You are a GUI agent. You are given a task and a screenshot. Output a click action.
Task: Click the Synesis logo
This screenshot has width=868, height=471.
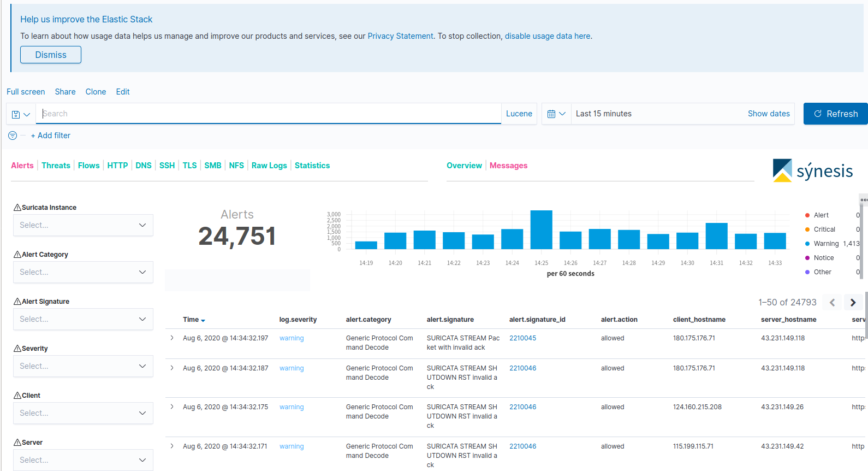(x=812, y=170)
